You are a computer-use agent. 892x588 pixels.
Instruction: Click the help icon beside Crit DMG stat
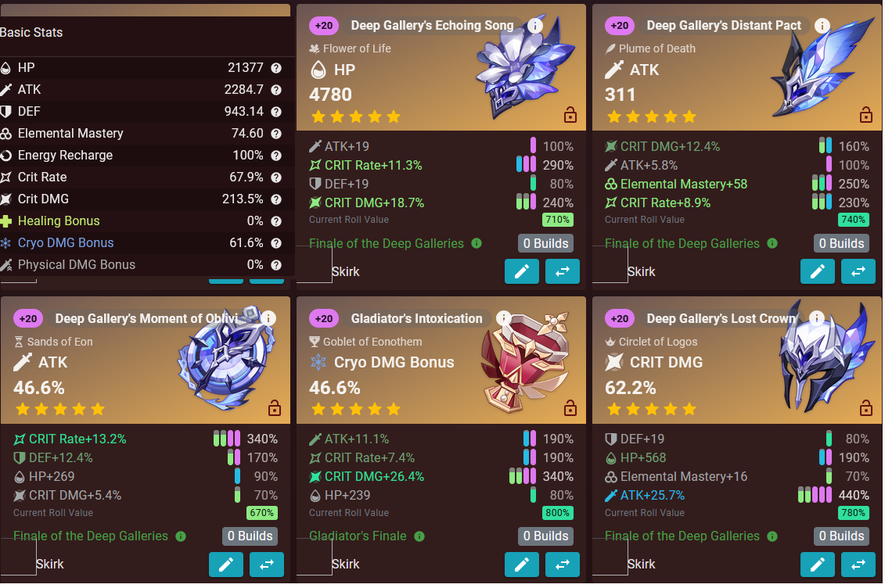276,199
